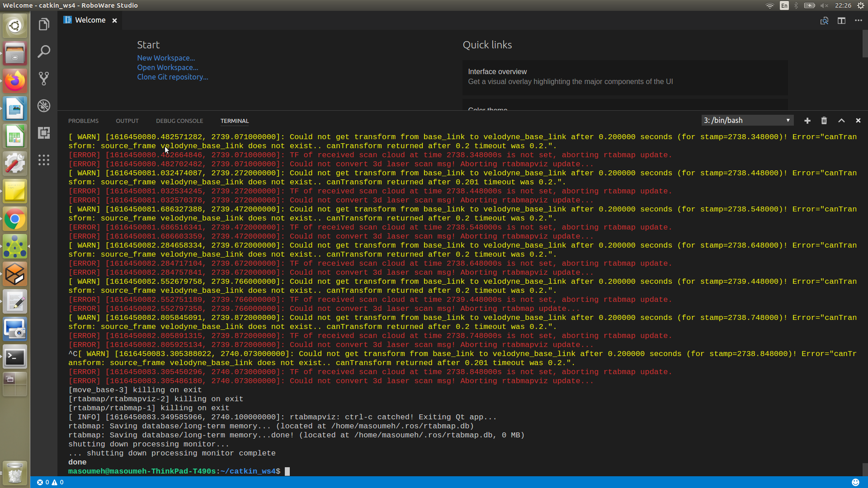
Task: Click New Workspace... link
Action: [166, 58]
